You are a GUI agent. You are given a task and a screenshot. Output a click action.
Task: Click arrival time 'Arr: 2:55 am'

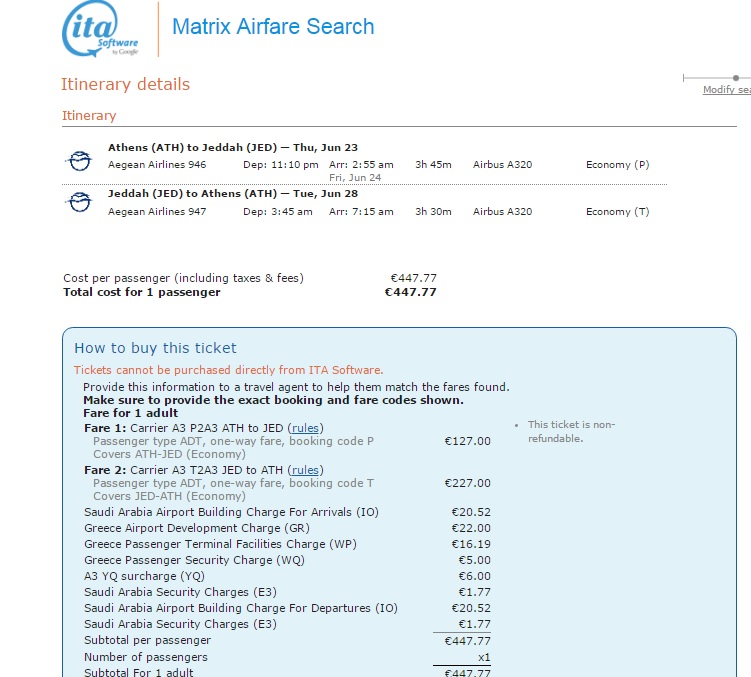tap(361, 165)
